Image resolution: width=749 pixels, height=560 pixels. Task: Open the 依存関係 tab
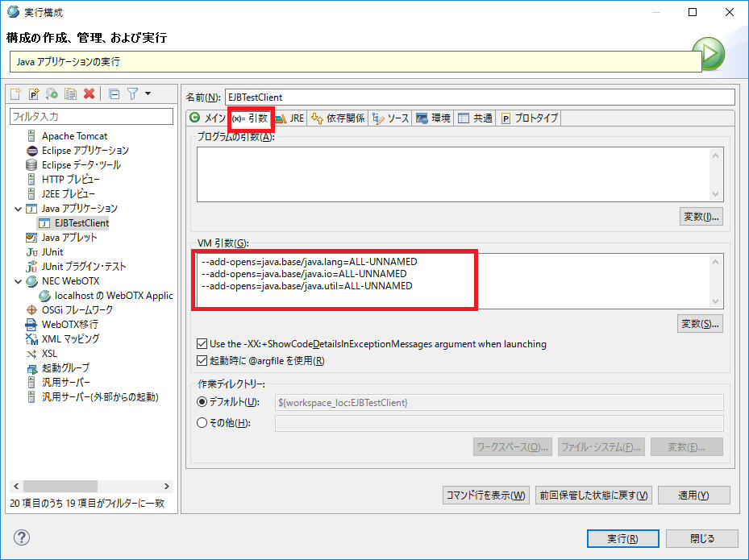(x=338, y=118)
